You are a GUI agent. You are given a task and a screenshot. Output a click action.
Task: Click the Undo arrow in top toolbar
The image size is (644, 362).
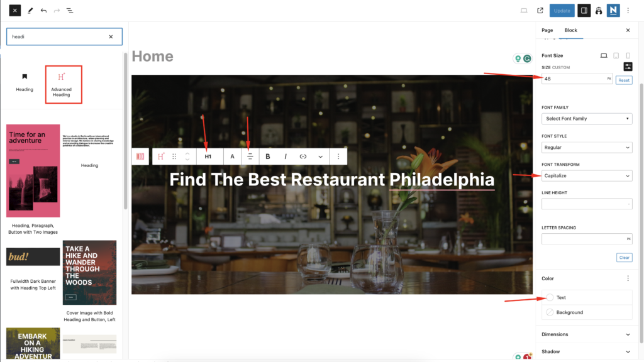click(x=43, y=11)
